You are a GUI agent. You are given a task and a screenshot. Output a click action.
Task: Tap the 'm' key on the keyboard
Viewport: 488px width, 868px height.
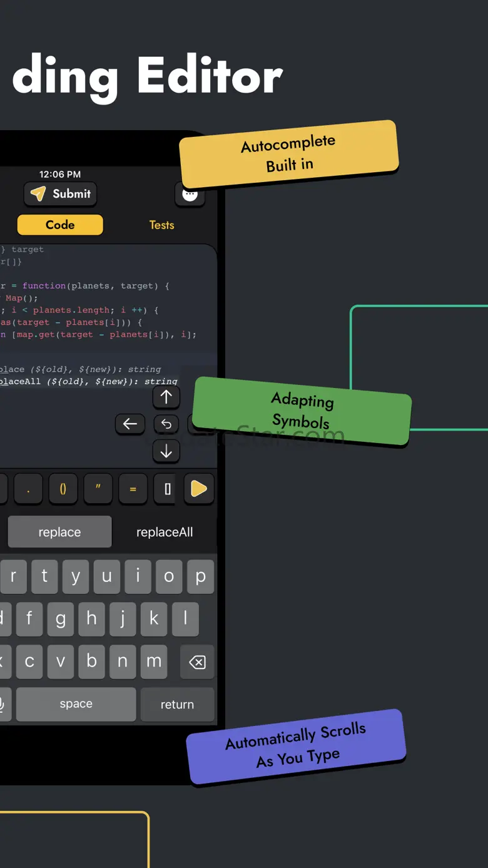point(154,661)
